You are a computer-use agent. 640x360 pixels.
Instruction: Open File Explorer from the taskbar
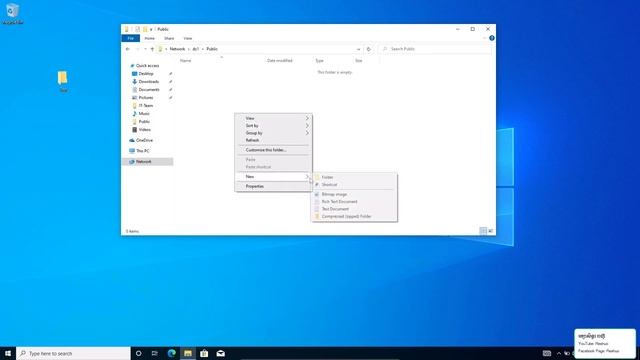[x=188, y=353]
